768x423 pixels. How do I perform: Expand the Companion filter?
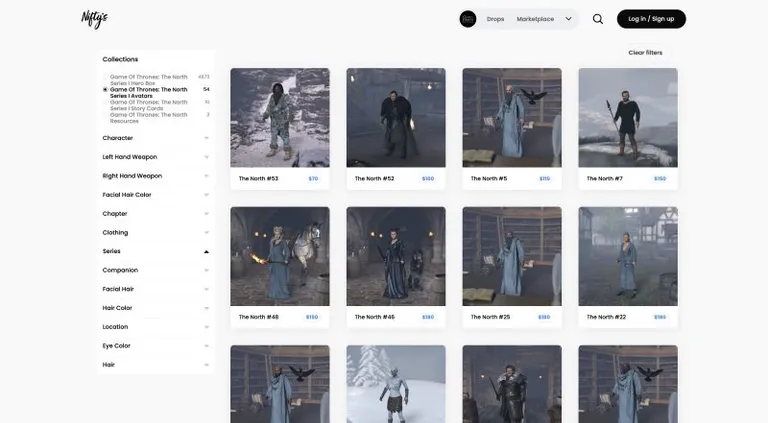pos(156,270)
